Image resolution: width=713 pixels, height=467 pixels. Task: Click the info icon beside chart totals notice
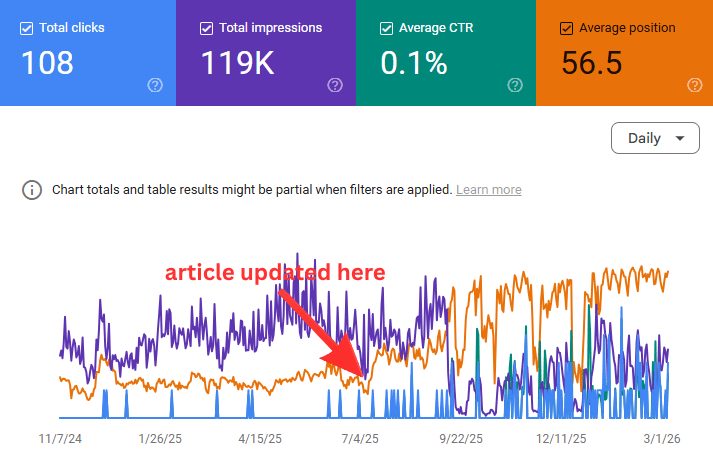pos(33,190)
